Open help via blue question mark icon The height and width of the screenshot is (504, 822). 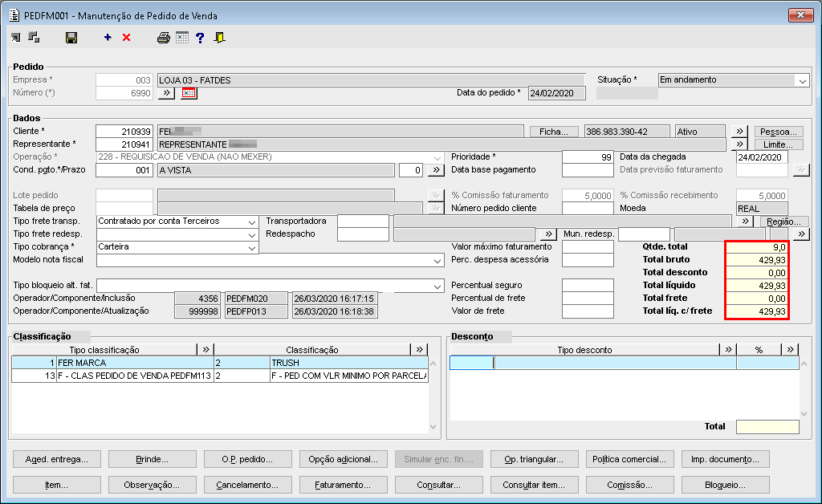pos(200,38)
